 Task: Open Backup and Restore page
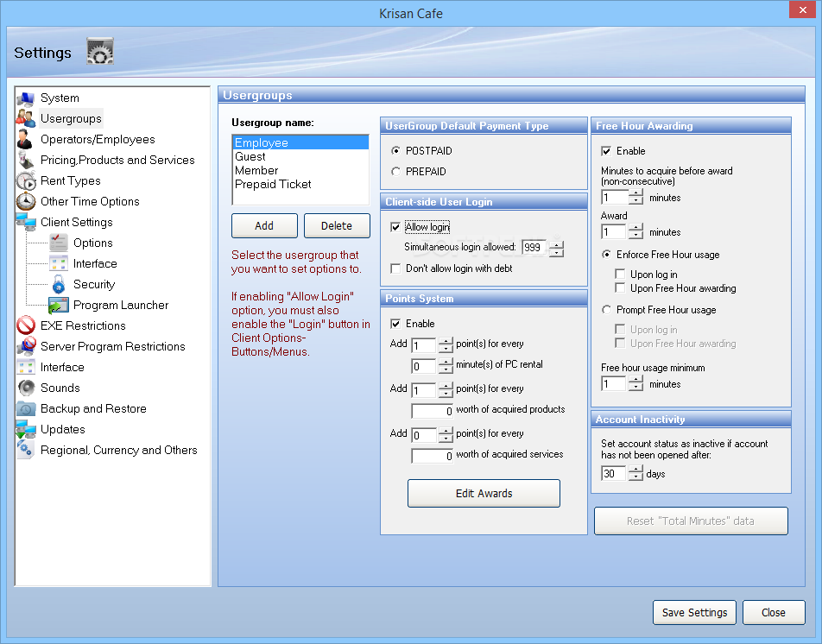(x=93, y=408)
